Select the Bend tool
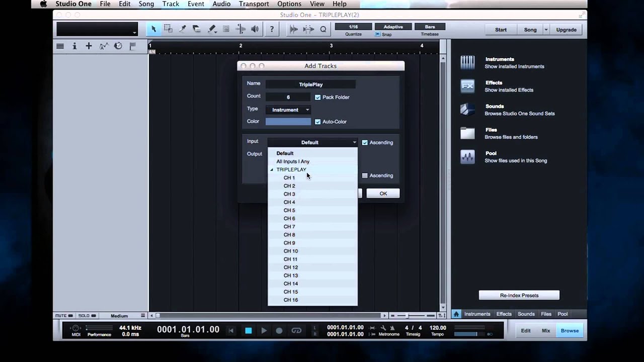Viewport: 644px width, 362px height. coord(240,29)
